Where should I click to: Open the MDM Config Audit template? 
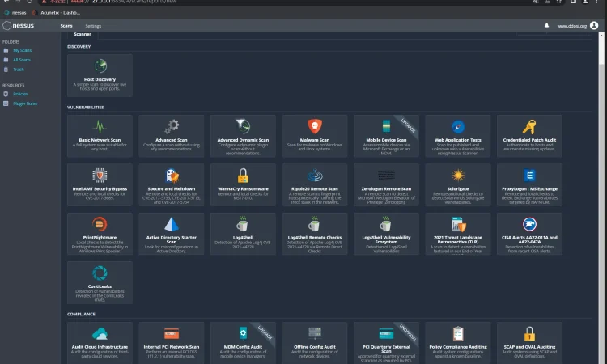pyautogui.click(x=243, y=343)
